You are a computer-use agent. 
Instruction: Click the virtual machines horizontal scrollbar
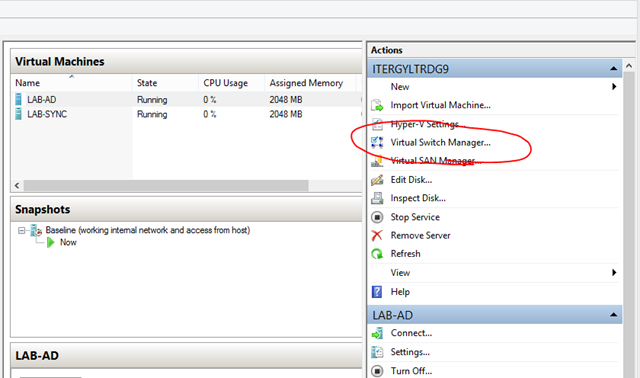click(187, 186)
